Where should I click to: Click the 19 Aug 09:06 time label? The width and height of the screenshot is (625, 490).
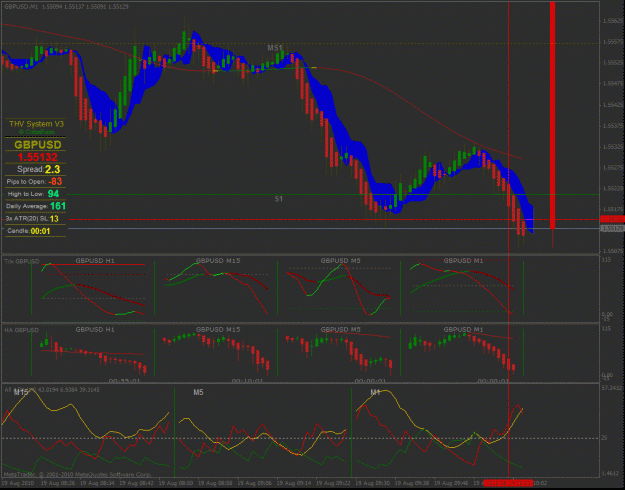click(255, 483)
